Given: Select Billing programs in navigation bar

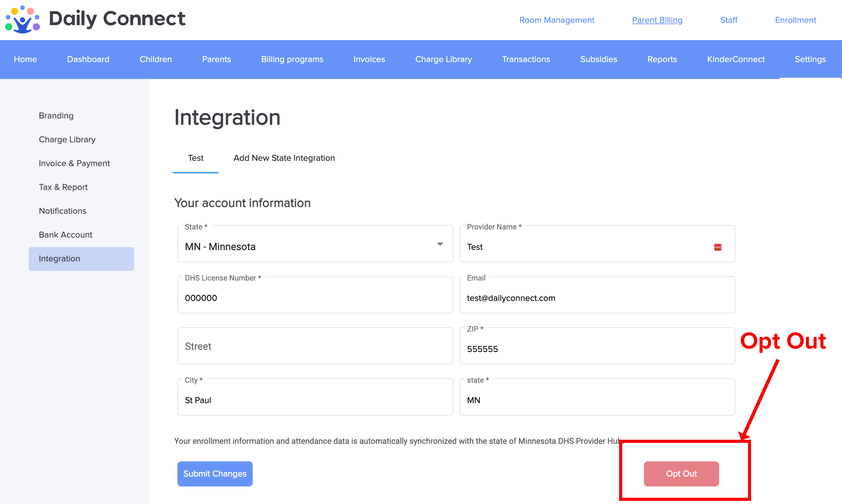Looking at the screenshot, I should (292, 60).
